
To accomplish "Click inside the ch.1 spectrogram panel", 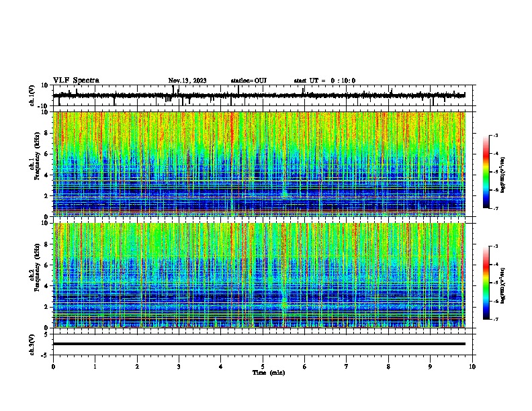I will click(x=259, y=164).
